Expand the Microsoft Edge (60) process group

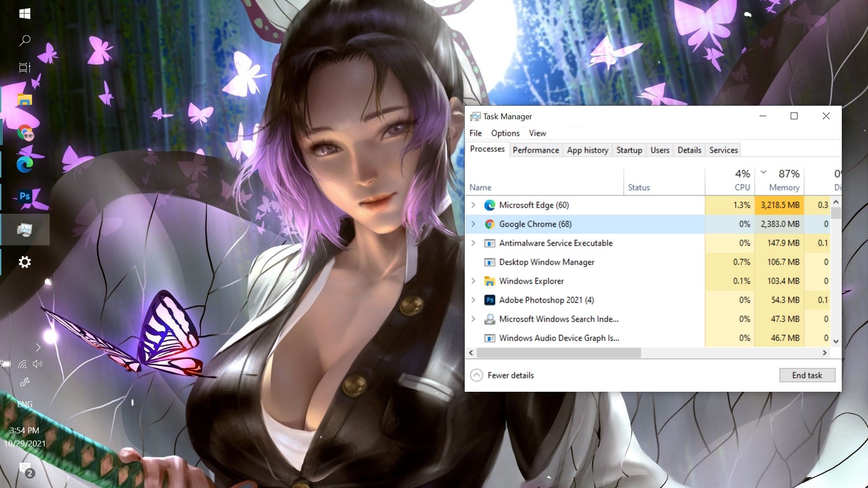coord(473,205)
